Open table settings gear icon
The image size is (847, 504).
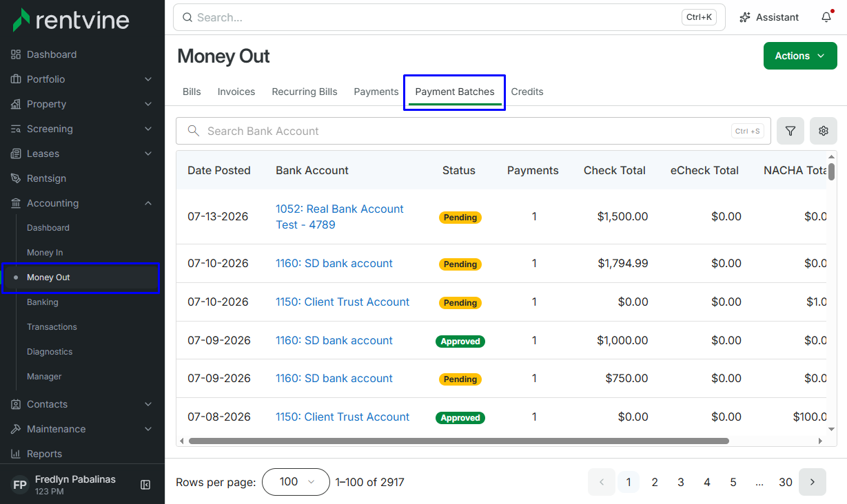point(824,131)
